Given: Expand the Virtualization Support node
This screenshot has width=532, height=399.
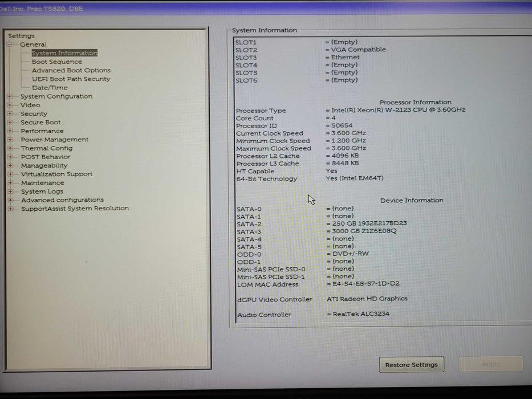Looking at the screenshot, I should 10,174.
